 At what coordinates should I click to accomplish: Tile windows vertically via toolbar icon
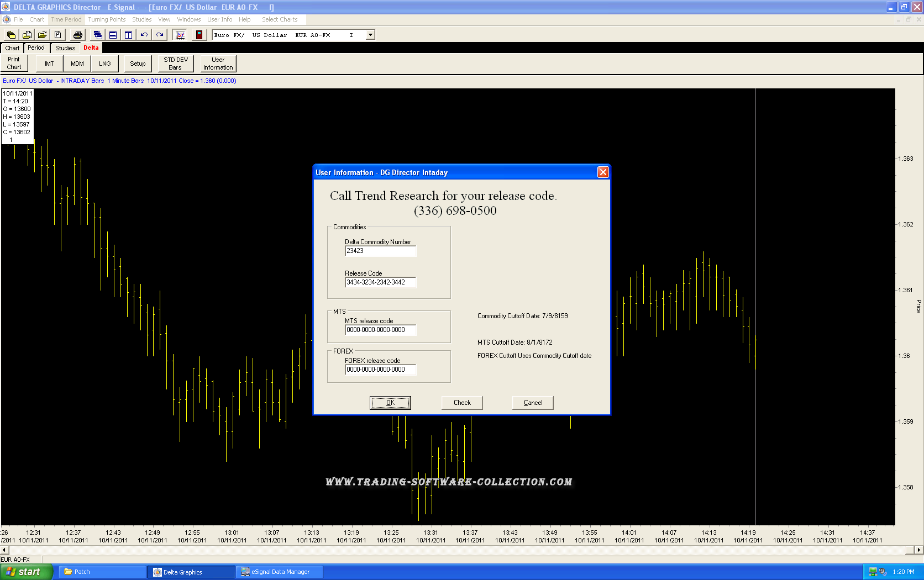tap(128, 35)
